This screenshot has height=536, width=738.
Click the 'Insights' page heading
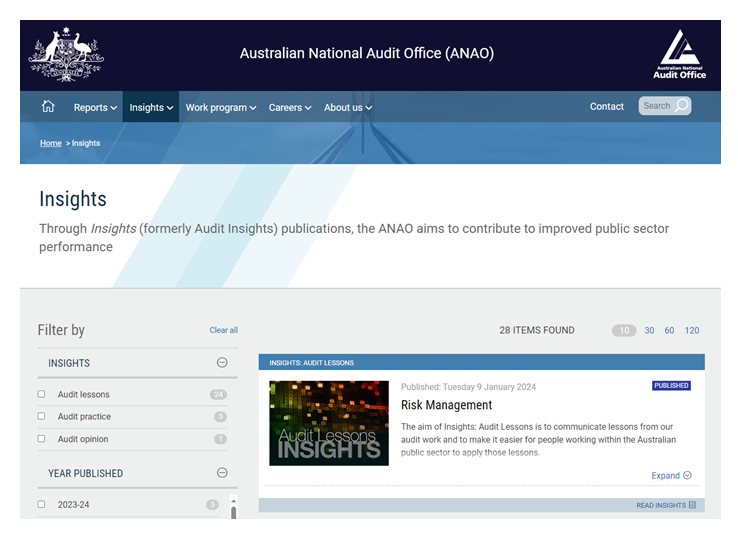[73, 199]
